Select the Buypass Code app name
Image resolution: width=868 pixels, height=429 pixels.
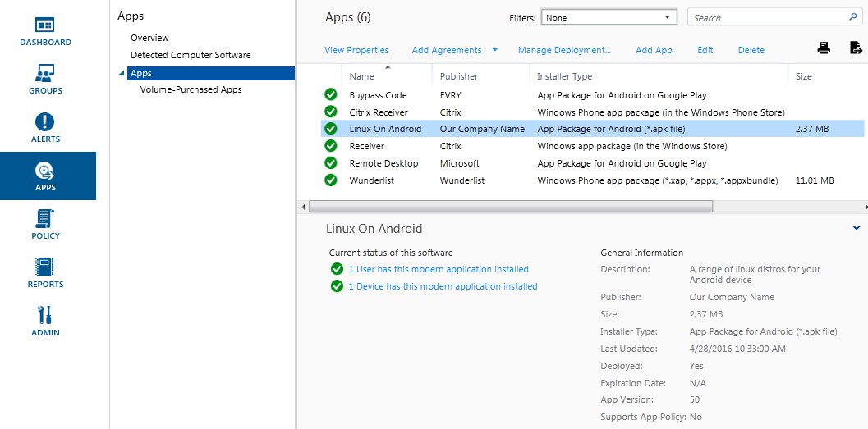[378, 95]
